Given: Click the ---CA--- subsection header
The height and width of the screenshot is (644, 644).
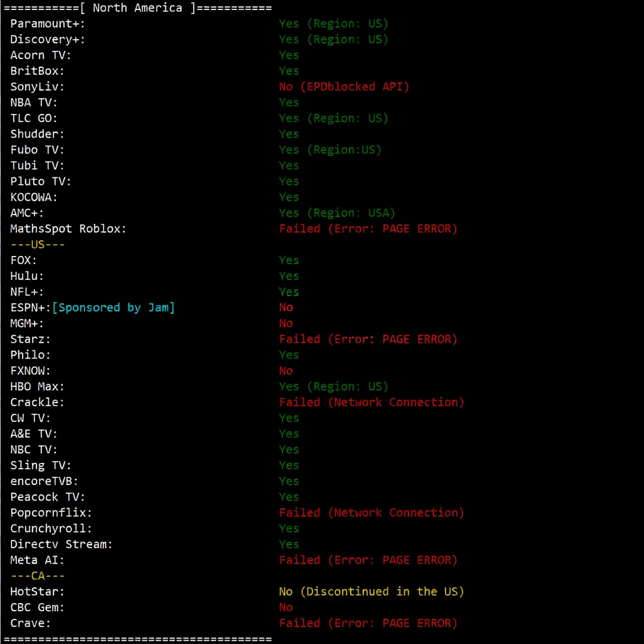Looking at the screenshot, I should click(x=38, y=576).
